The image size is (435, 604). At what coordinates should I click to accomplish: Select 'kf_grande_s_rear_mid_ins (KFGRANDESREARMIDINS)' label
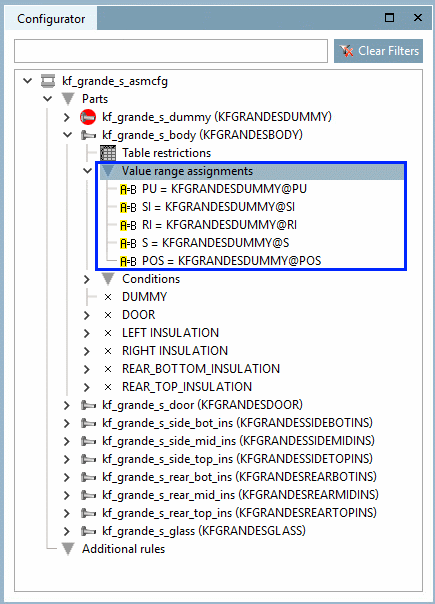pos(240,495)
